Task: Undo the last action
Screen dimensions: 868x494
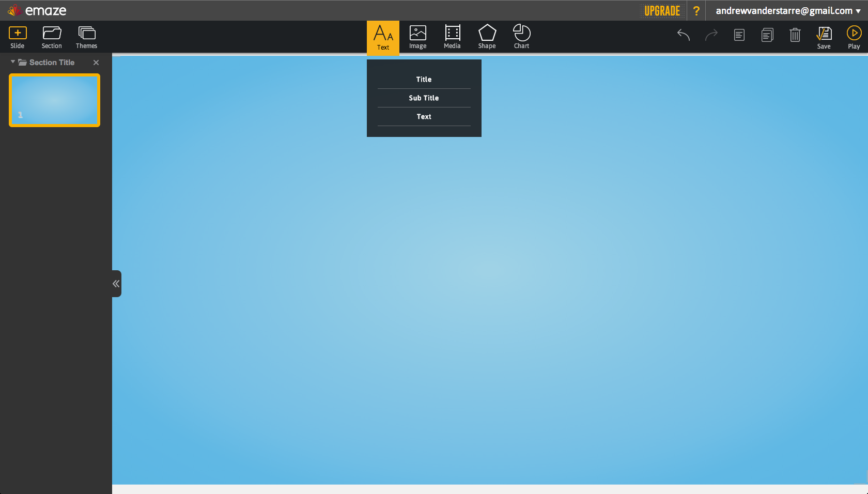Action: click(x=684, y=35)
